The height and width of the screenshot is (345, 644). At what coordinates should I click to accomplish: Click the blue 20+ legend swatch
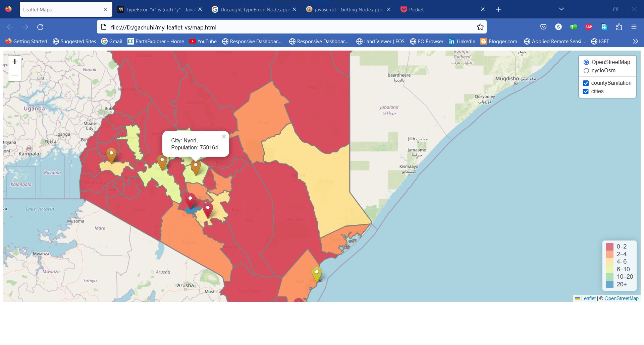tap(609, 284)
